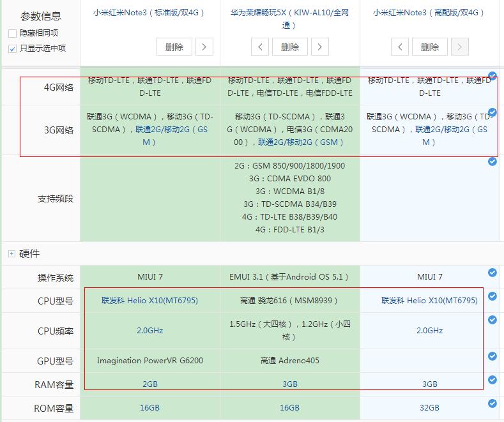
Task: Select 3GB RAM value in 高配版 column
Action: click(x=430, y=384)
